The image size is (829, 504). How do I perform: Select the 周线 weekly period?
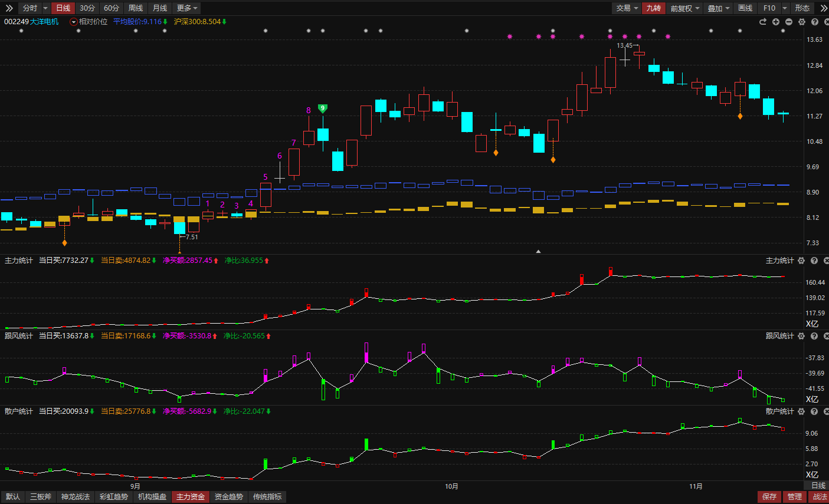coord(136,8)
